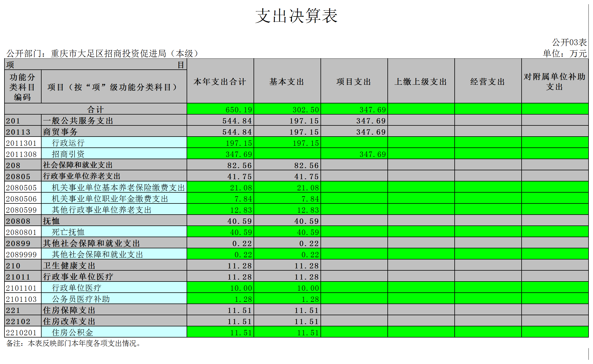Click code cell 201
This screenshot has width=593, height=364.
(23, 120)
